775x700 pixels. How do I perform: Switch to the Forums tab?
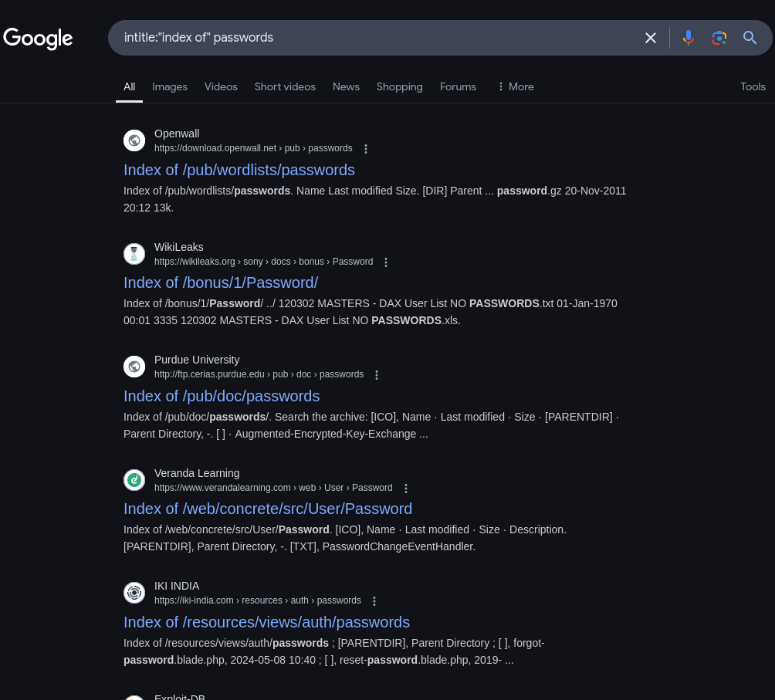click(458, 87)
